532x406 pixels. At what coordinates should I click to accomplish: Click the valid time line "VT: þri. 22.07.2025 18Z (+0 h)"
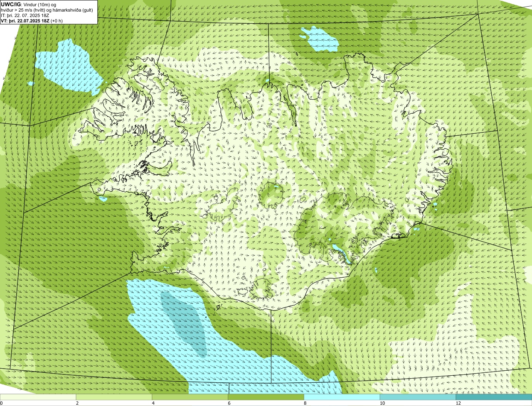coord(32,20)
